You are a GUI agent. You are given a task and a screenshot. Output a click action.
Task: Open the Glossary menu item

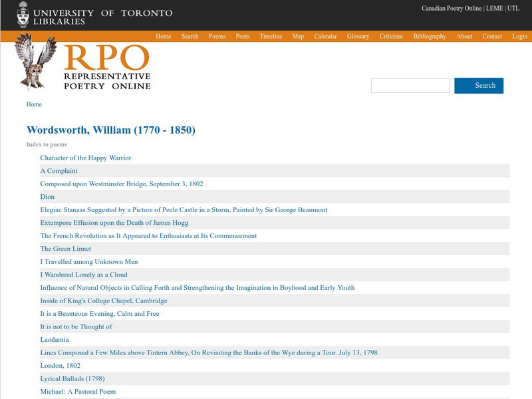click(358, 37)
